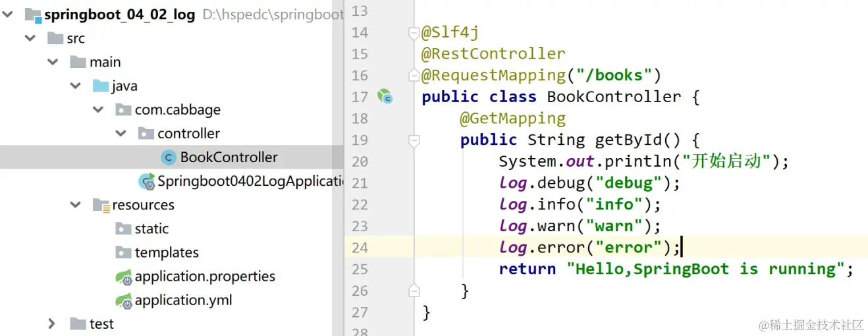
Task: Select the resources folder label
Action: (143, 205)
